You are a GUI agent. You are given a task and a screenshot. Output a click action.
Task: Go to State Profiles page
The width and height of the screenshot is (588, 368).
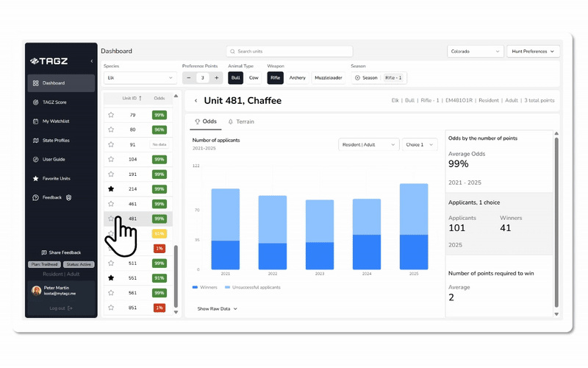click(x=56, y=141)
